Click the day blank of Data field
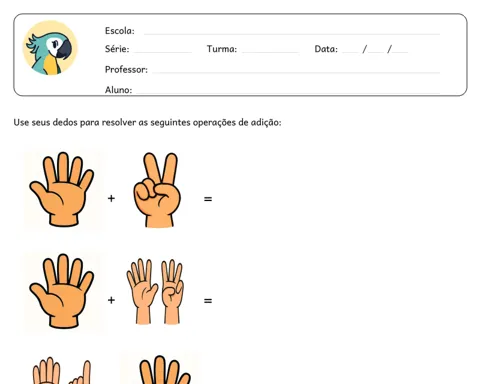 click(350, 52)
